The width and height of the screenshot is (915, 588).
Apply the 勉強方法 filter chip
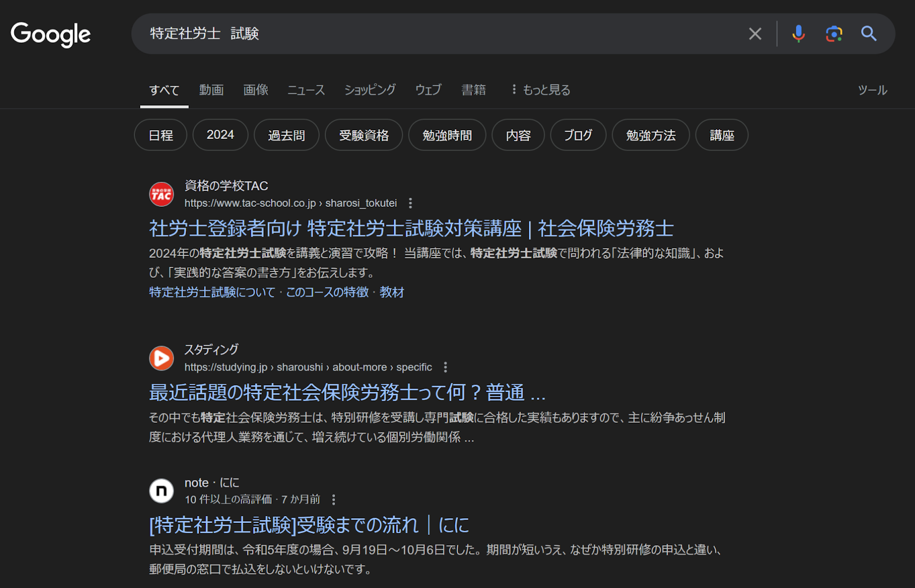[651, 135]
